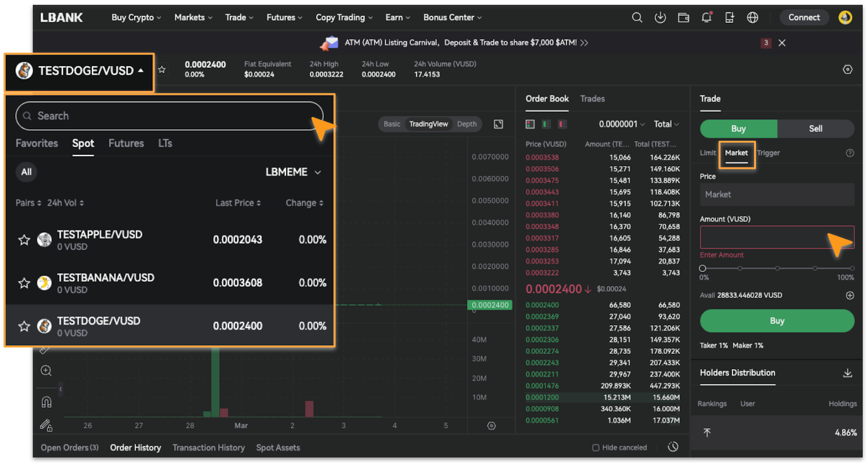Image resolution: width=868 pixels, height=463 pixels.
Task: Select the Limit order type
Action: point(707,153)
